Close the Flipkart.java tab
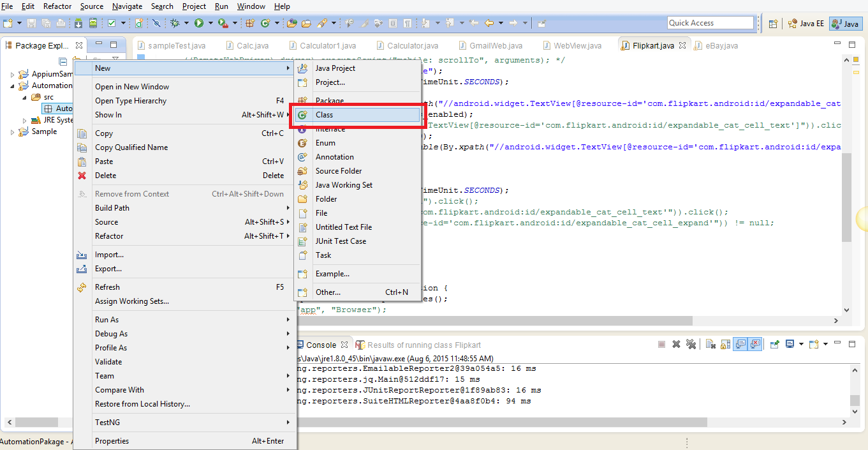868x450 pixels. [682, 45]
